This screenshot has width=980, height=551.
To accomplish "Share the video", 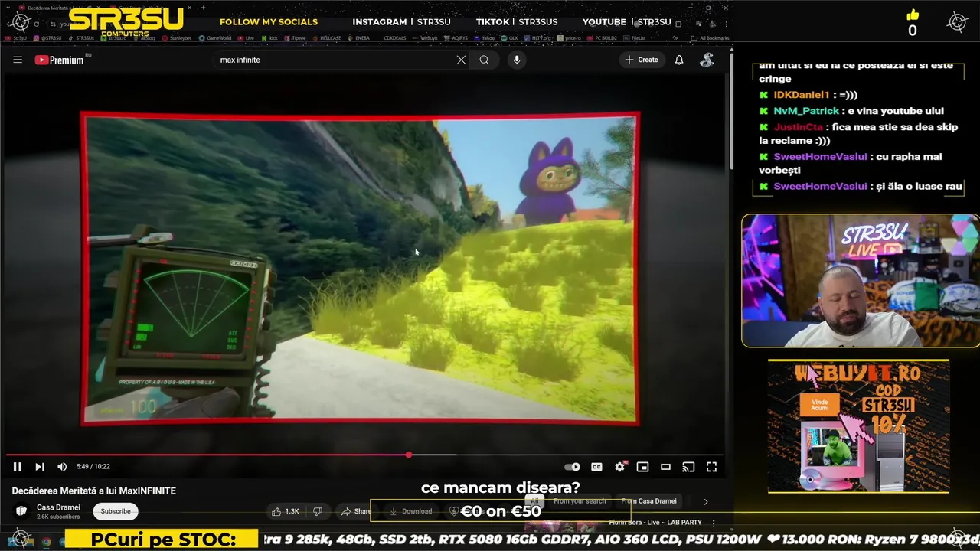I will click(x=356, y=511).
